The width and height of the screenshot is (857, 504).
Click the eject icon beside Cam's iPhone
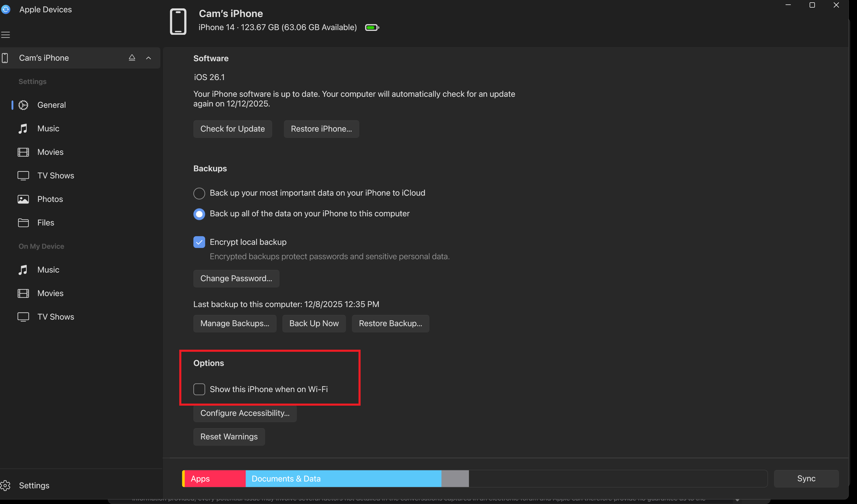click(x=132, y=58)
